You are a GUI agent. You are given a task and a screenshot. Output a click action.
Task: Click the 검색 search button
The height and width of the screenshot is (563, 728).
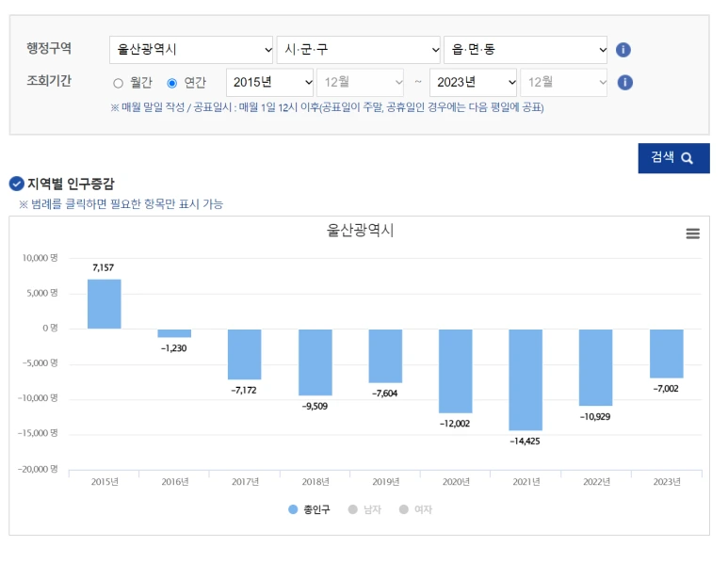tap(673, 158)
